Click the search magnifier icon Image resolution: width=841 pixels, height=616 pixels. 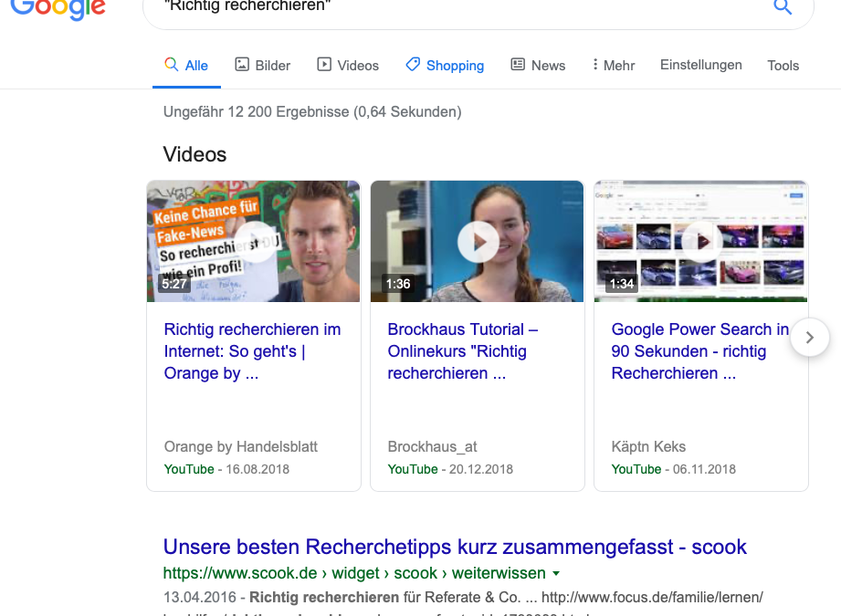click(x=783, y=7)
